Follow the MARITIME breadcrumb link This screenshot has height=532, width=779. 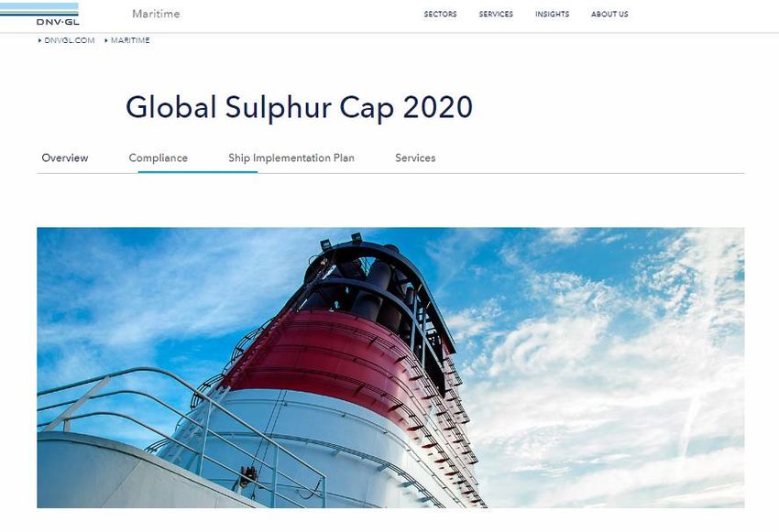coord(130,40)
